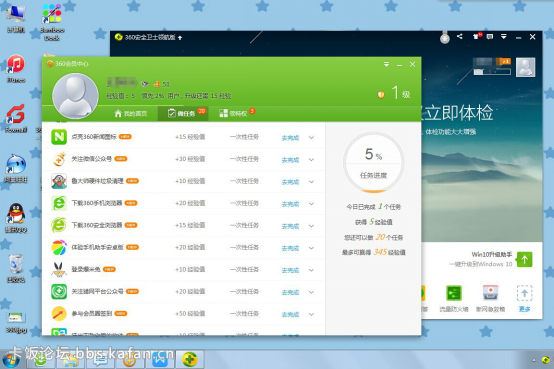Click the yellow arrow icon of 会员签到 task

[59, 314]
